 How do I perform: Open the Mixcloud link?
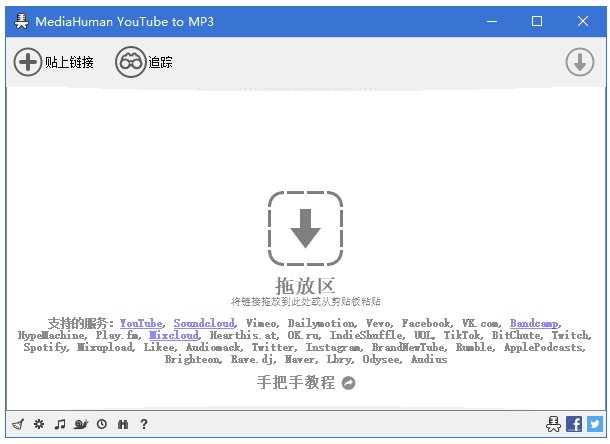174,336
